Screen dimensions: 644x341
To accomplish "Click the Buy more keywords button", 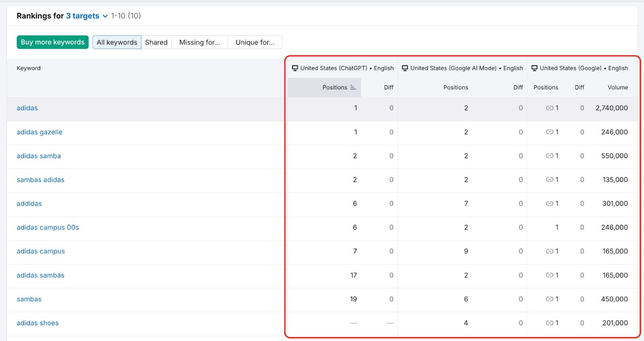I will (x=53, y=42).
